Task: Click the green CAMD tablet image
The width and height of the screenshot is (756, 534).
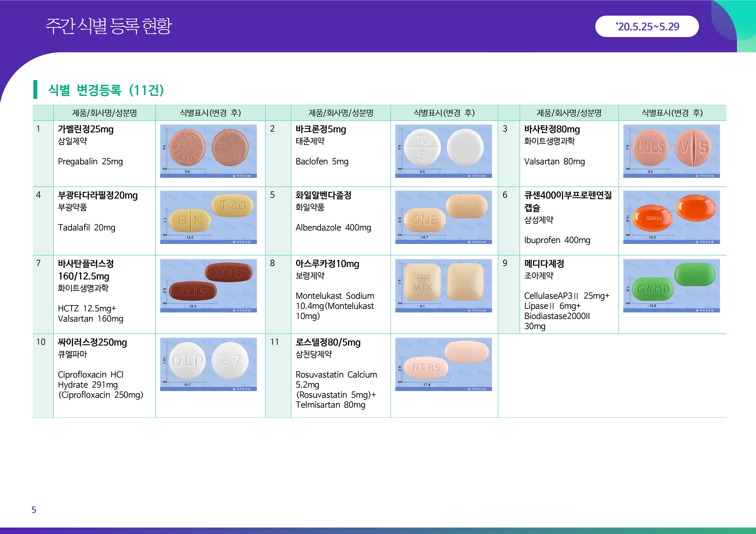Action: point(671,286)
